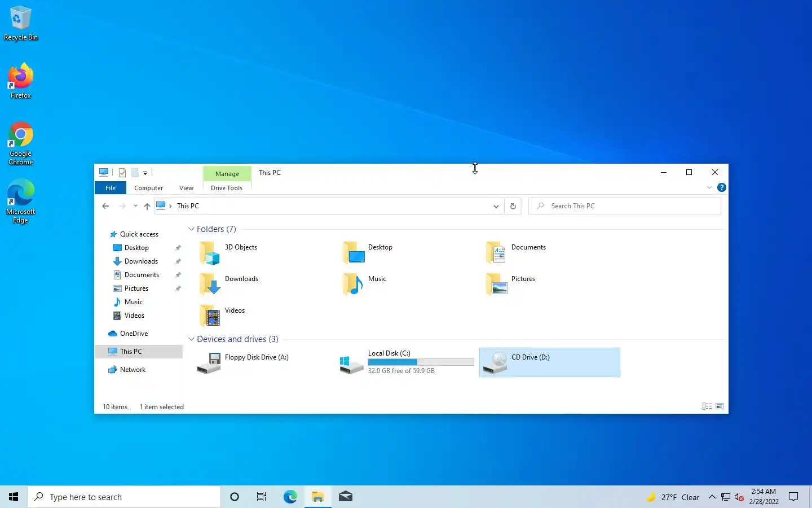
Task: Click the This PC address bar breadcrumb
Action: (188, 206)
